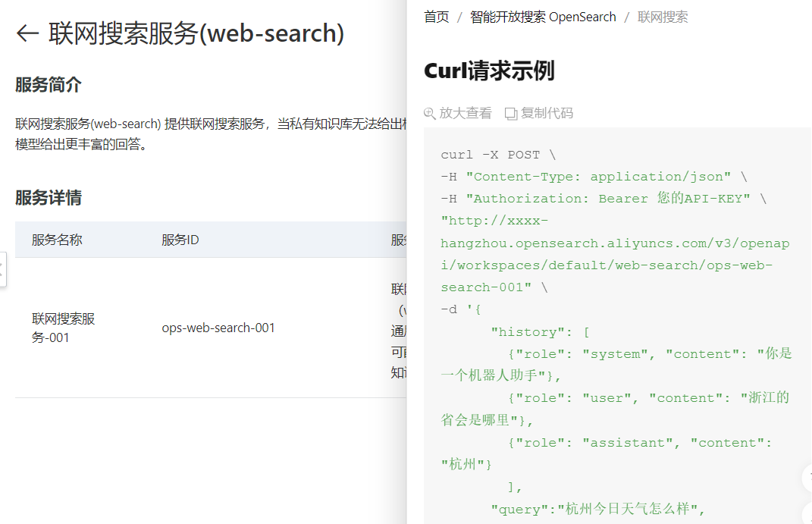Image resolution: width=812 pixels, height=524 pixels.
Task: Click the 复制代码 text button
Action: (x=547, y=114)
